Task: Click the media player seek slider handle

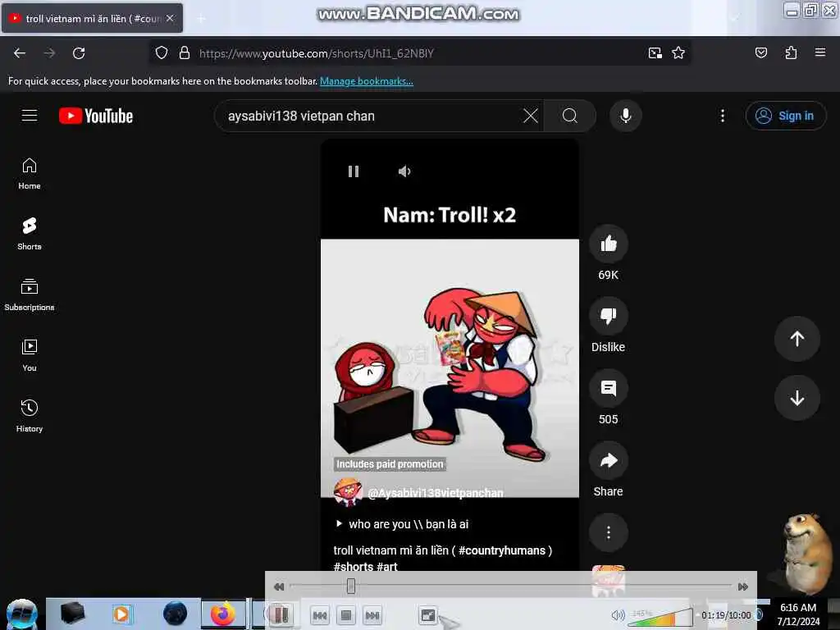Action: (x=351, y=586)
